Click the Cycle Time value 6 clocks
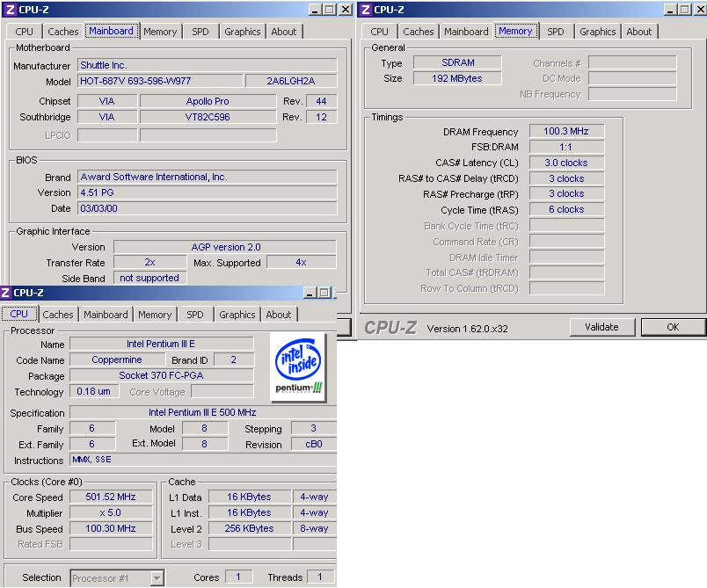 tap(566, 209)
